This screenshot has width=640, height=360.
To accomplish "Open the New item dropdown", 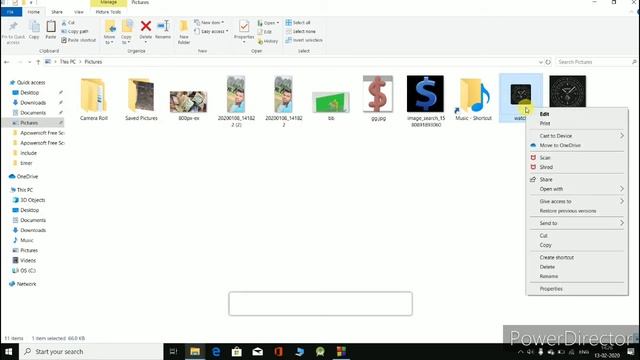I will 209,22.
